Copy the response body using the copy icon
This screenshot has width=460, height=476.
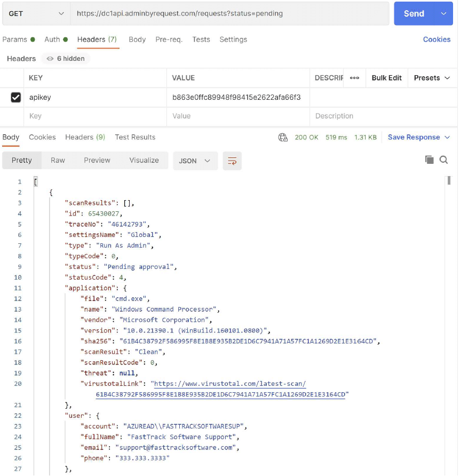pos(429,160)
